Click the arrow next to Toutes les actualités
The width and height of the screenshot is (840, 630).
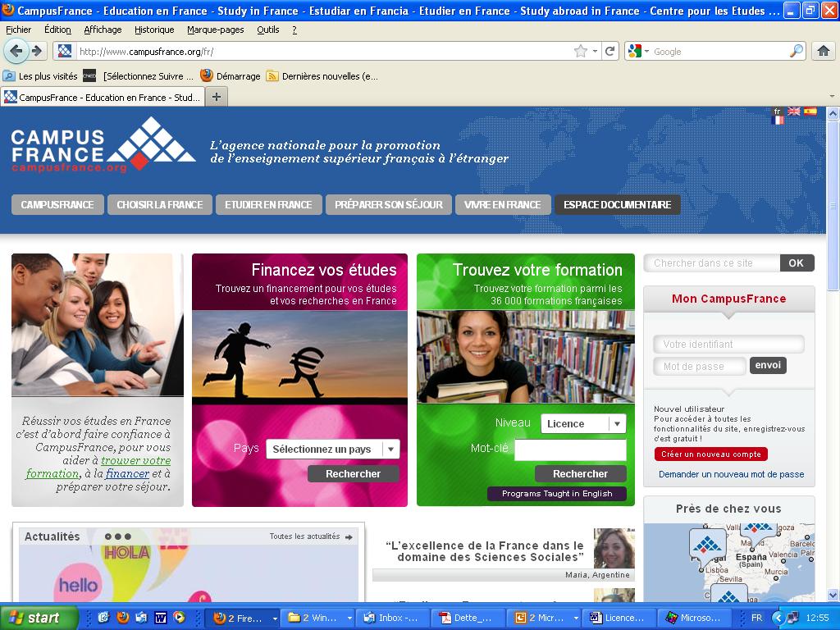[x=349, y=536]
